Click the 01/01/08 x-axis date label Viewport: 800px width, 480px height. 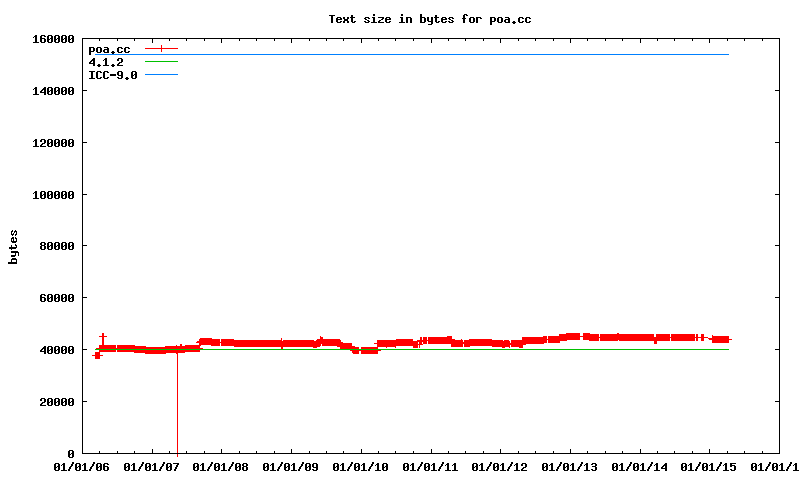pyautogui.click(x=221, y=467)
